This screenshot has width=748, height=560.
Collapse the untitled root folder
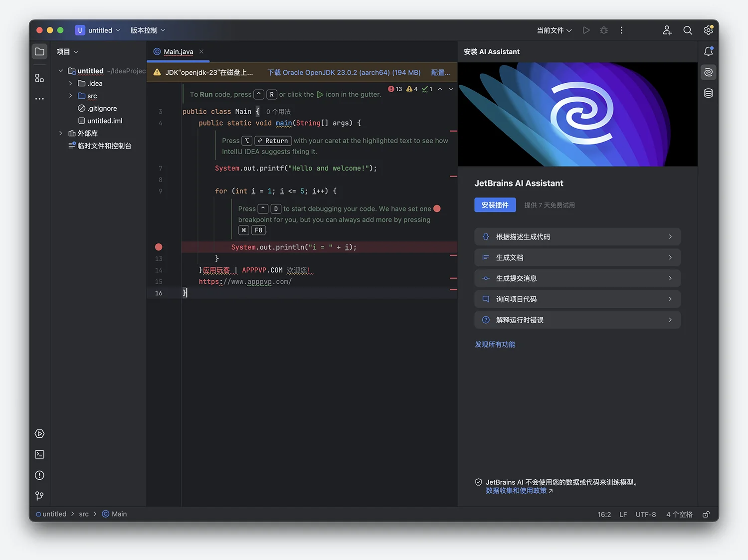(61, 71)
